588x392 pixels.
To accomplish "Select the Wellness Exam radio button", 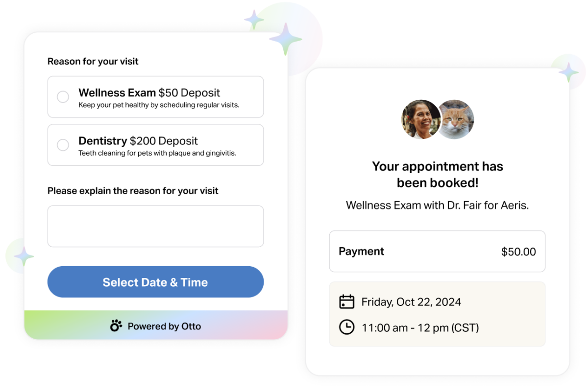I will click(63, 97).
